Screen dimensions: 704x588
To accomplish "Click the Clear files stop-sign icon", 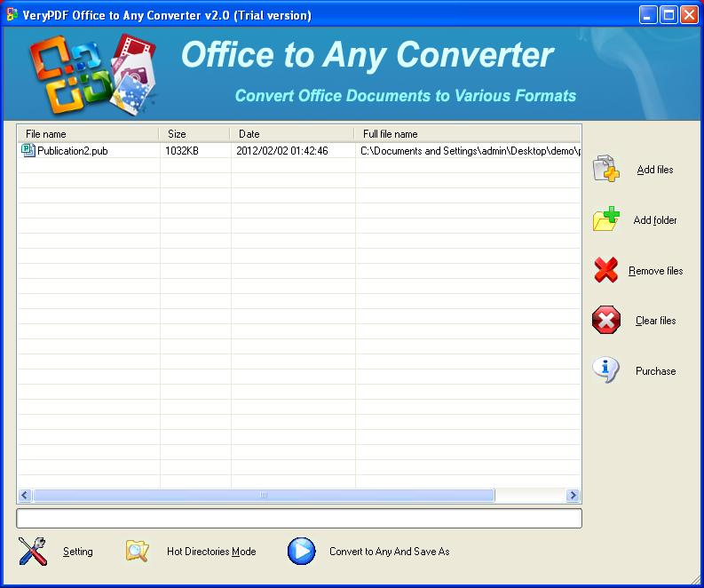I will click(605, 321).
